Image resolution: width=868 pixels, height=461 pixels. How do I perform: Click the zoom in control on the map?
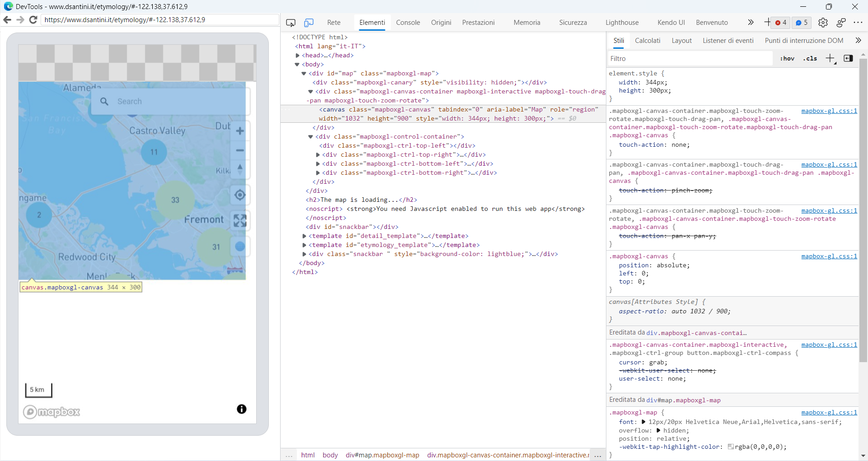coord(240,131)
